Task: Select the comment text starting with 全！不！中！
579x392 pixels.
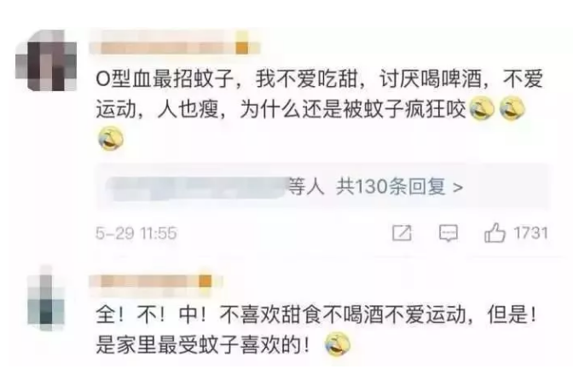Action: [316, 331]
